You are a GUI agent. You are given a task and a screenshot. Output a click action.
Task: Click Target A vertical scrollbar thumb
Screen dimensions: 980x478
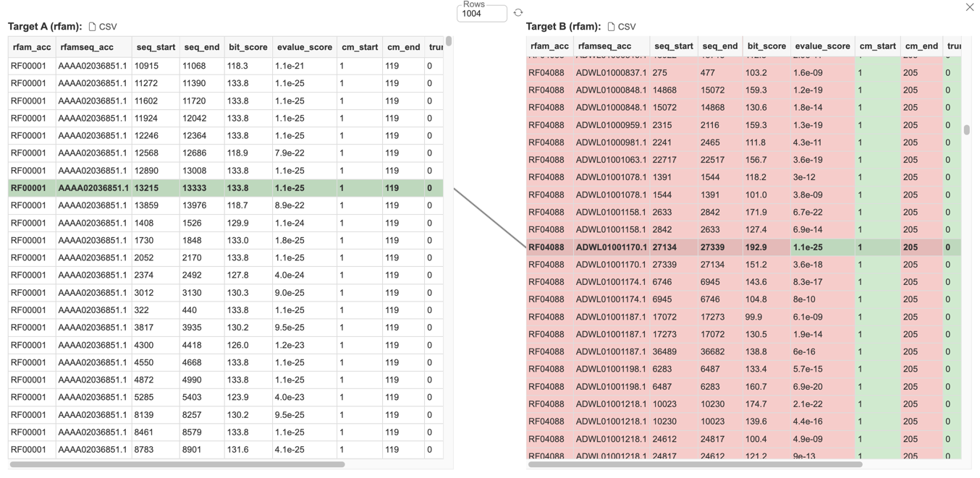tap(449, 41)
